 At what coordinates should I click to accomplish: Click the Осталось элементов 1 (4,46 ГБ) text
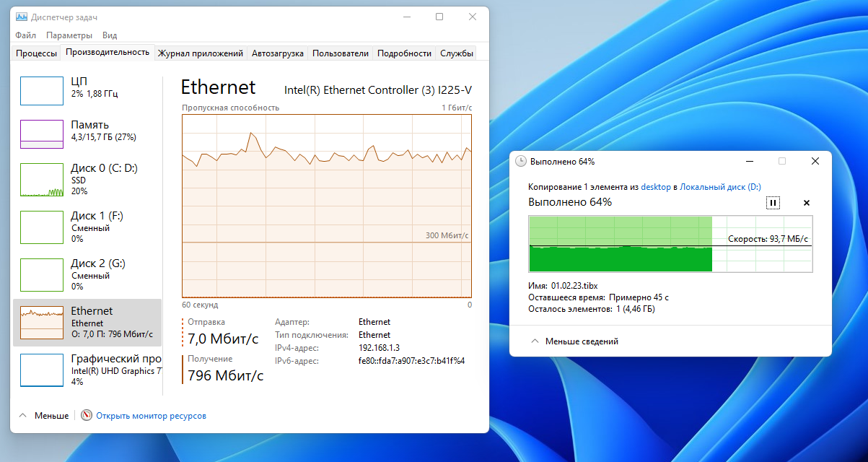click(592, 309)
